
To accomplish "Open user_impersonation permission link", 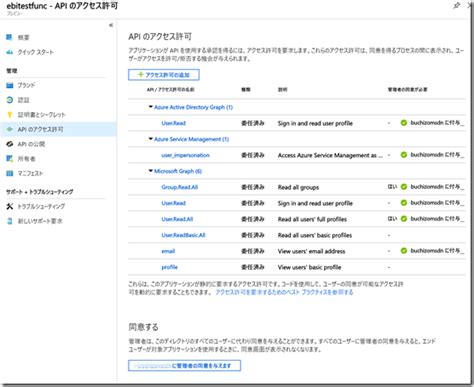I will [185, 155].
